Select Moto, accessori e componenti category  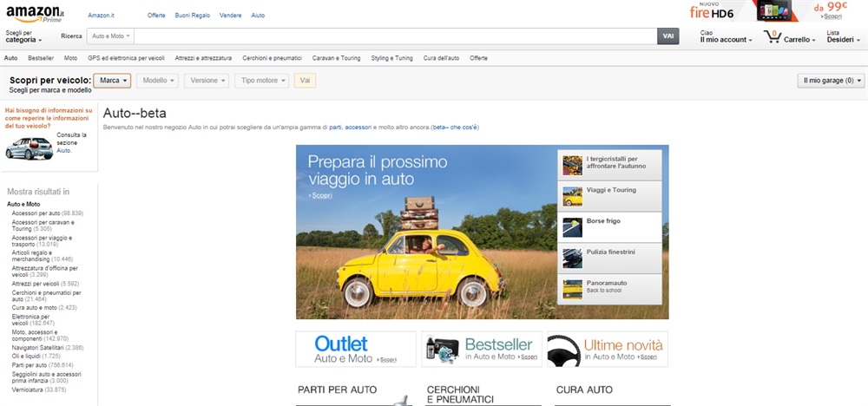[x=40, y=335]
